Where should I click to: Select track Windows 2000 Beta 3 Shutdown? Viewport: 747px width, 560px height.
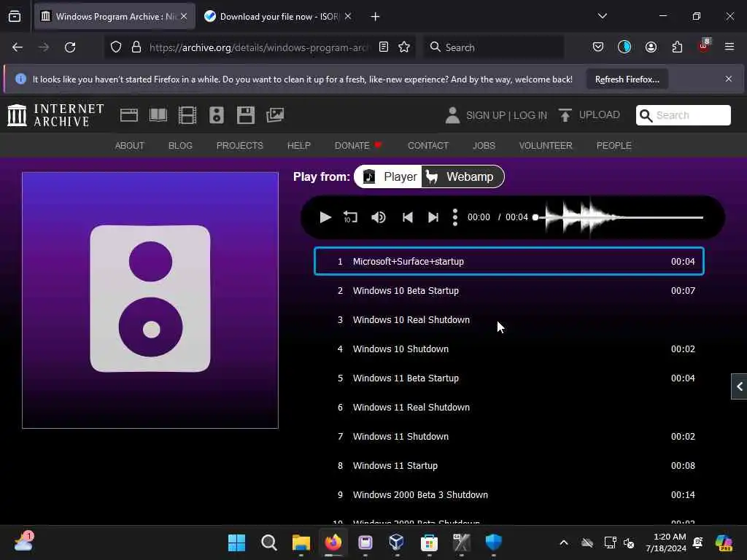[508, 495]
